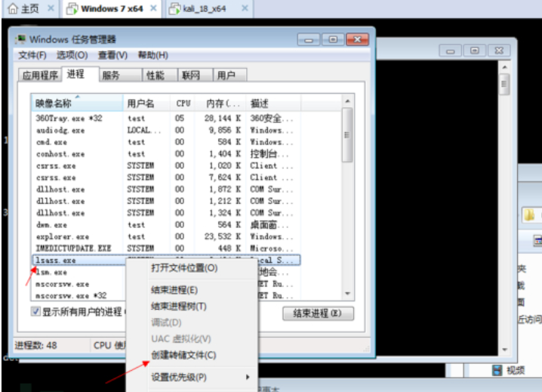Click the process list scrollbar thumb
The width and height of the screenshot is (542, 392).
[x=347, y=135]
